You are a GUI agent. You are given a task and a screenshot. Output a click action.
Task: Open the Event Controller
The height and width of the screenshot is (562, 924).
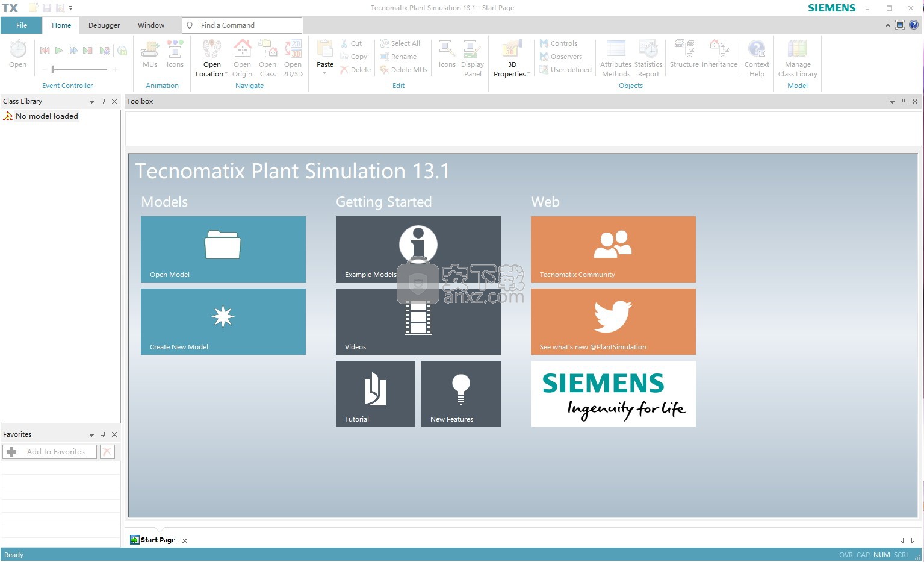click(18, 54)
